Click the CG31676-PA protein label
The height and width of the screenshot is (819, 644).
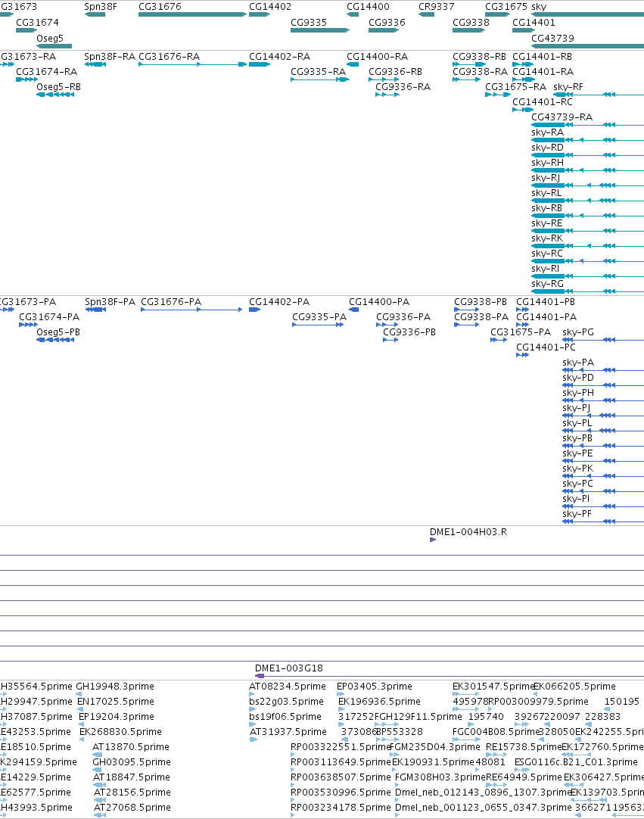pos(171,302)
